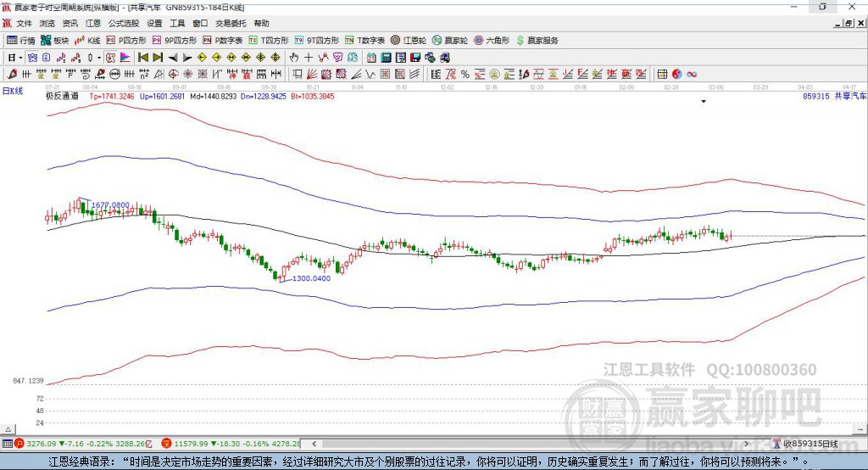The height and width of the screenshot is (470, 868).
Task: Select the red fan lines tool
Action: (312, 75)
